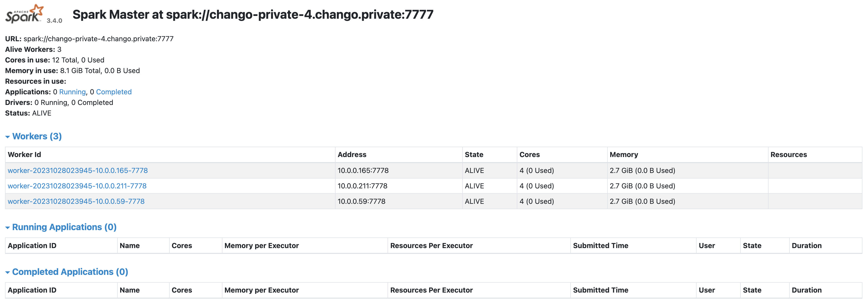This screenshot has height=308, width=868.
Task: Open the Running applications link
Action: (x=72, y=92)
